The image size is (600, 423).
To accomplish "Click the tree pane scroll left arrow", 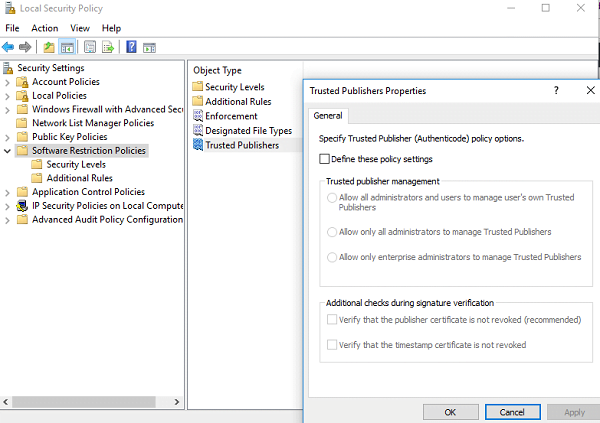I will click(x=6, y=402).
